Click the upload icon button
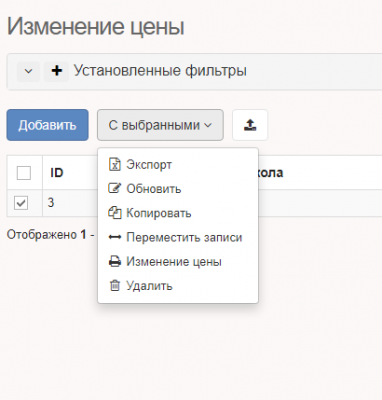The height and width of the screenshot is (400, 382). point(250,125)
